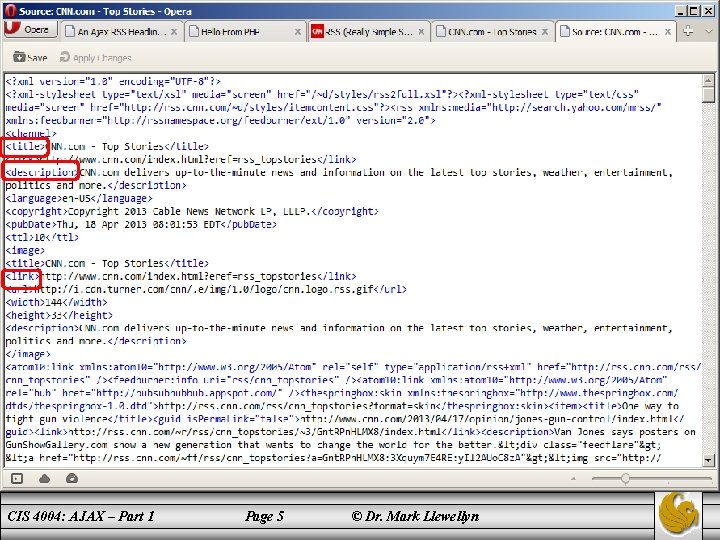Click the zoom slider handle in status bar

[x=625, y=479]
